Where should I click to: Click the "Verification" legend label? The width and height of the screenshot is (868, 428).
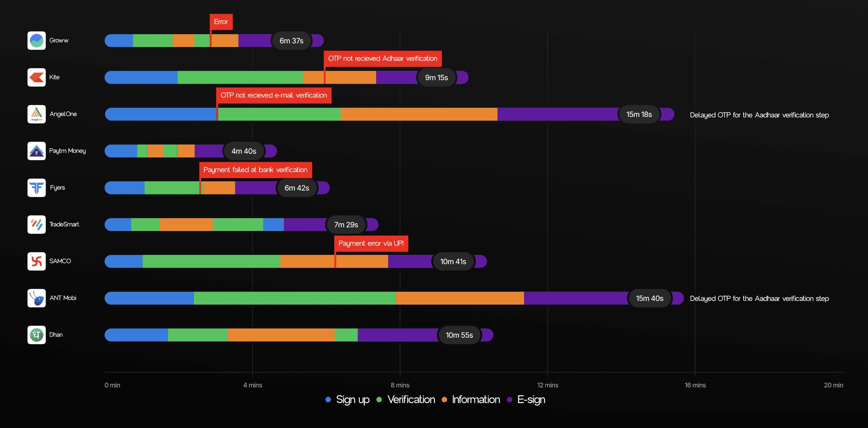411,400
